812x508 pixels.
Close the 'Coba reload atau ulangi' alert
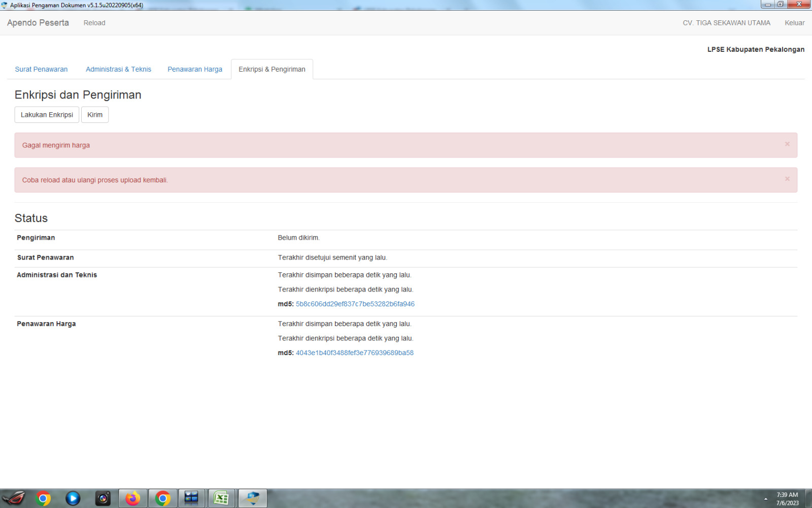pyautogui.click(x=787, y=179)
